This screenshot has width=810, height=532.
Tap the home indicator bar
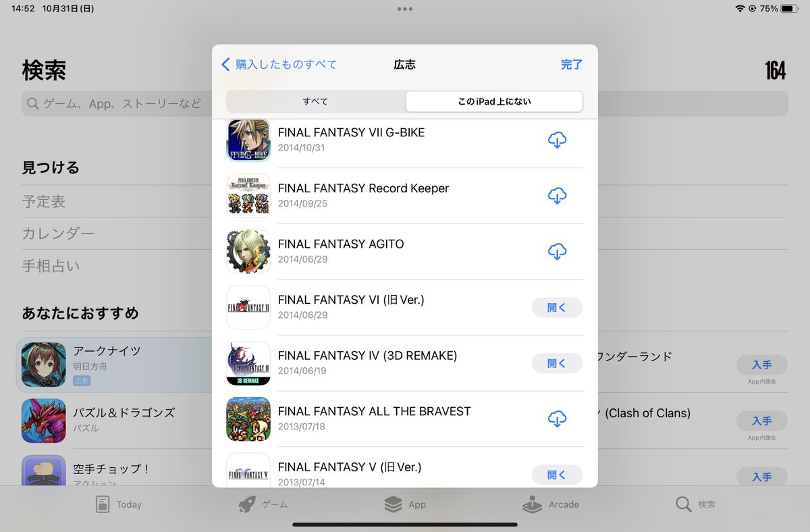(405, 525)
